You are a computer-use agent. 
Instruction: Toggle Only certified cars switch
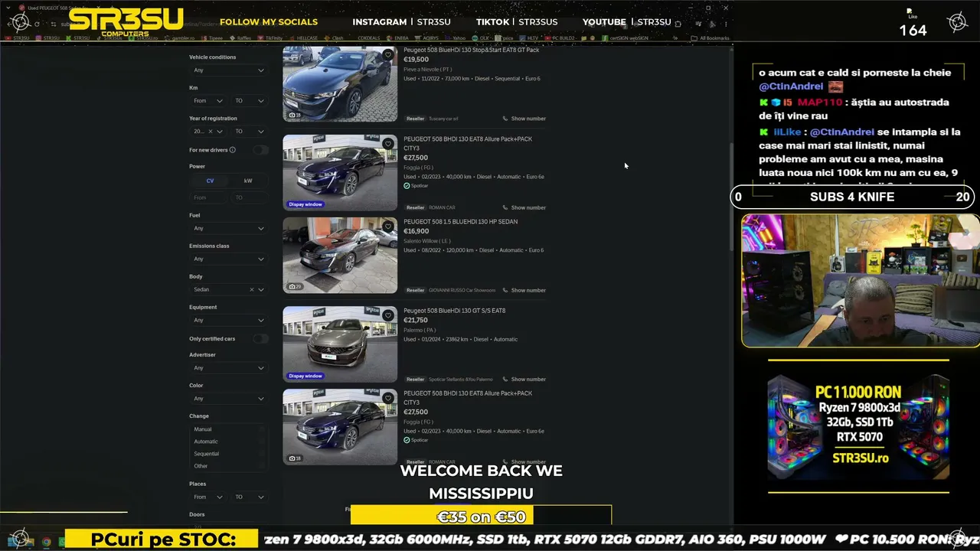[x=261, y=338]
